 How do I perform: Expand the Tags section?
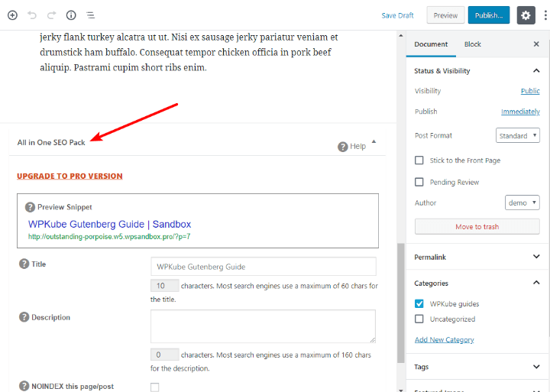536,367
